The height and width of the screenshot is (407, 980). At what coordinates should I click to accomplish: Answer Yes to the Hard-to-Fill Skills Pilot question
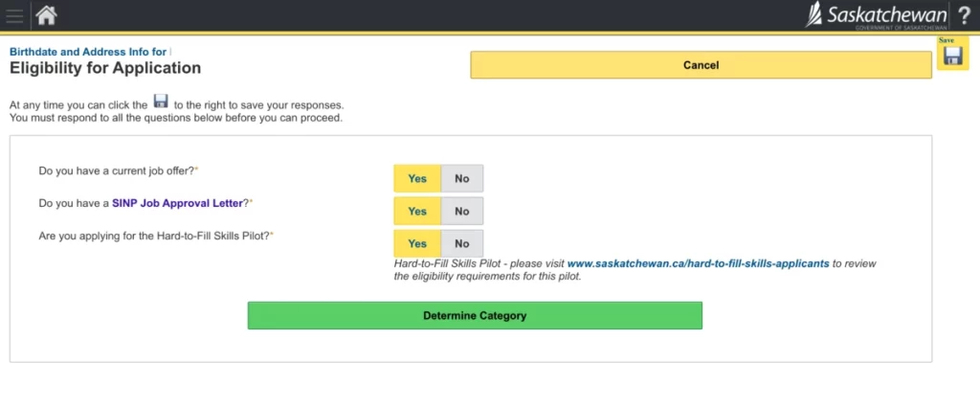(417, 243)
